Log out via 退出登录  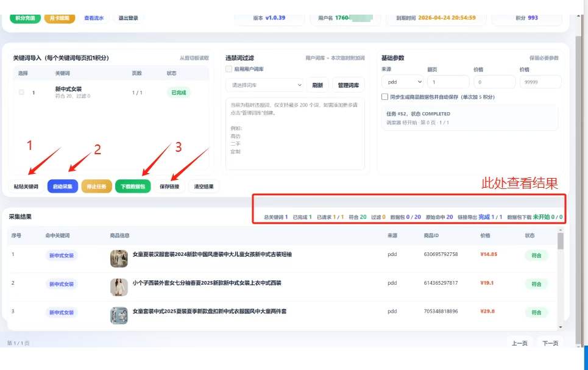point(128,18)
